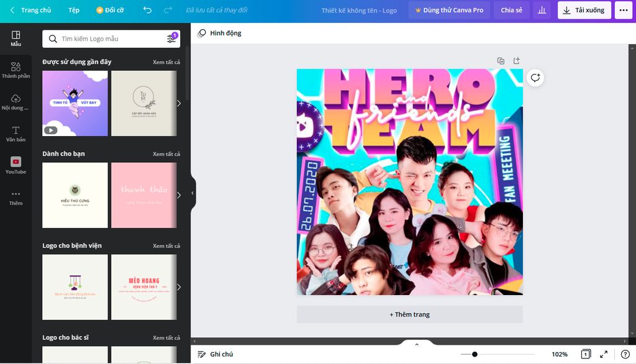The height and width of the screenshot is (364, 636).
Task: See all Logo cho bác sĩ templates
Action: pyautogui.click(x=166, y=338)
